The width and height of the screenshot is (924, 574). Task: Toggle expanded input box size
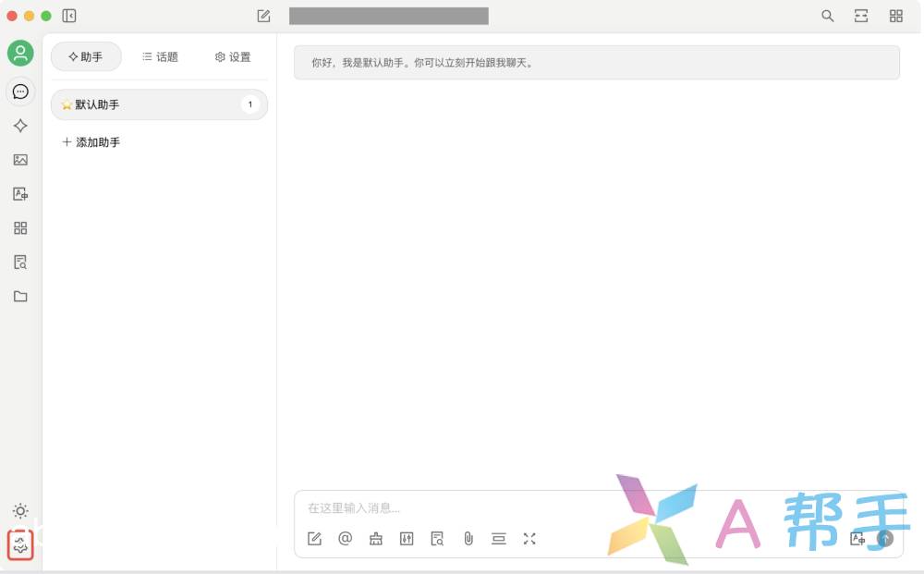coord(529,539)
